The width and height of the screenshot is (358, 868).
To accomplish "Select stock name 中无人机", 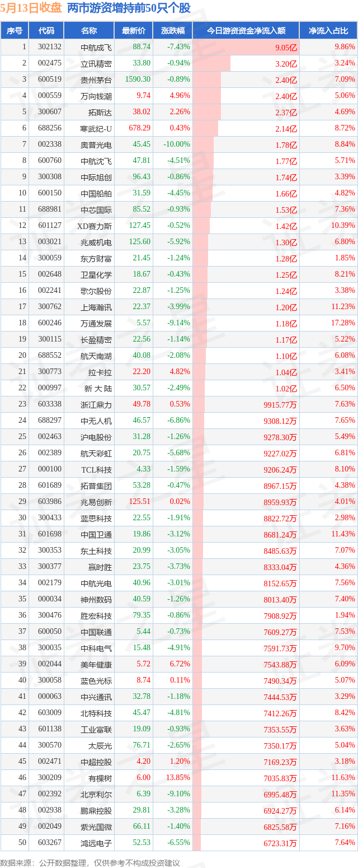I will [x=96, y=421].
